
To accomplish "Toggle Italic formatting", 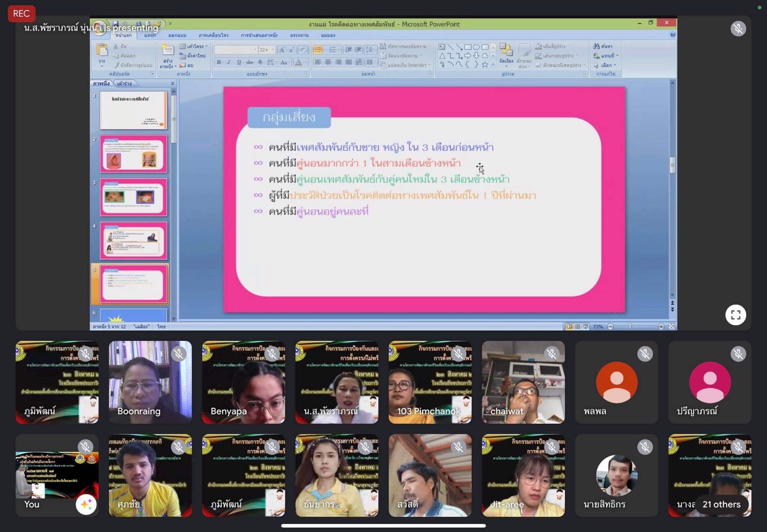I will [x=229, y=62].
